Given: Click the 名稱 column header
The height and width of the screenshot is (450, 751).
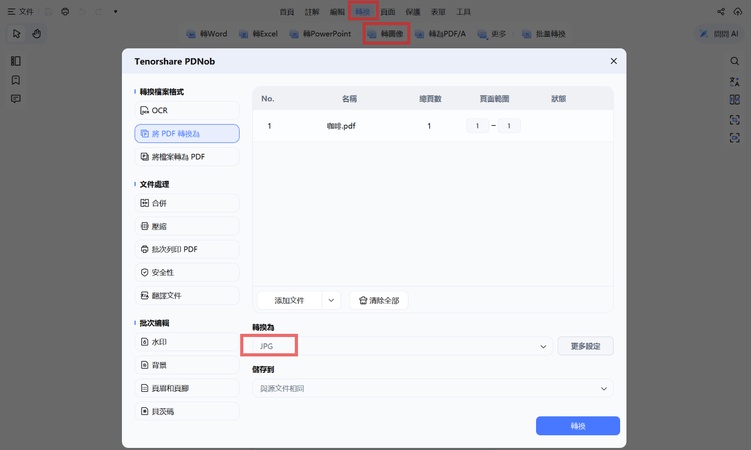Looking at the screenshot, I should [349, 99].
